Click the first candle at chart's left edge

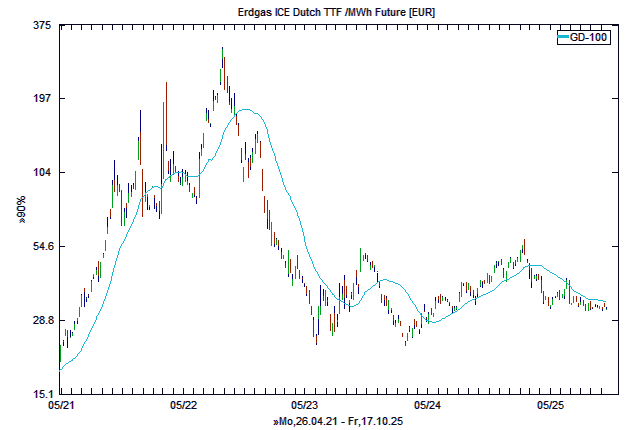click(x=60, y=355)
